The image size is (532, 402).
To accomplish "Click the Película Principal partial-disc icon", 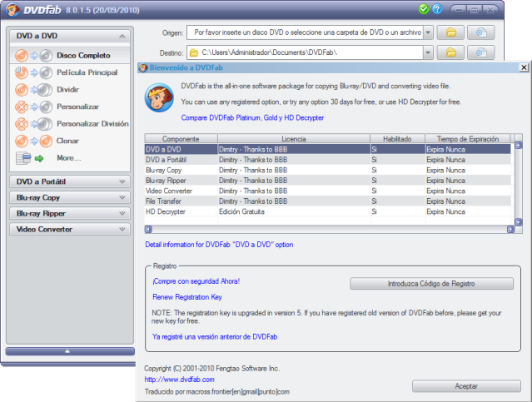I will click(x=33, y=72).
